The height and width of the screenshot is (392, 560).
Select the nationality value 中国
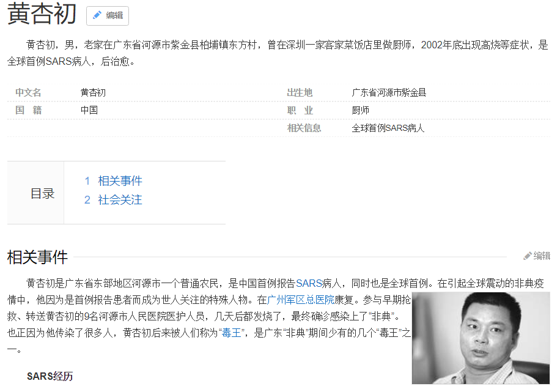[x=89, y=110]
